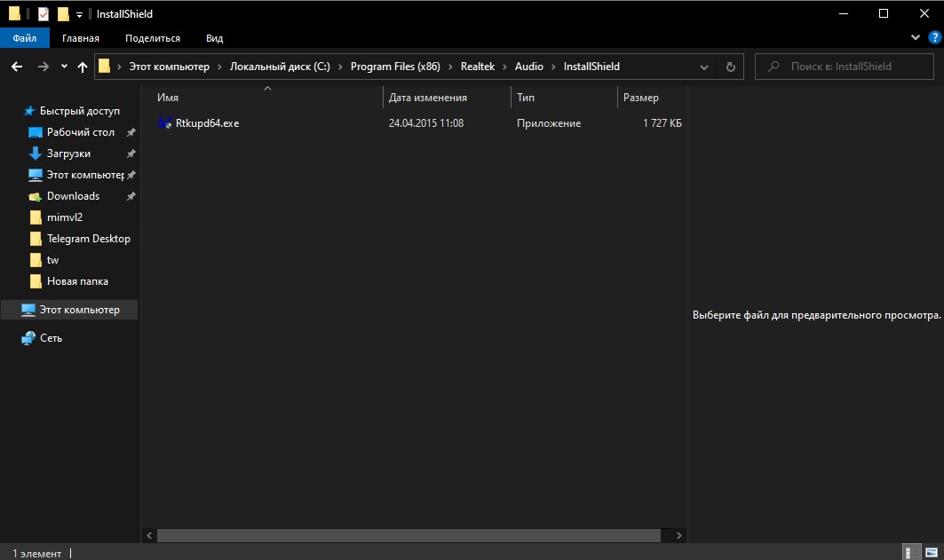
Task: Click the refresh button in address bar
Action: pos(730,67)
